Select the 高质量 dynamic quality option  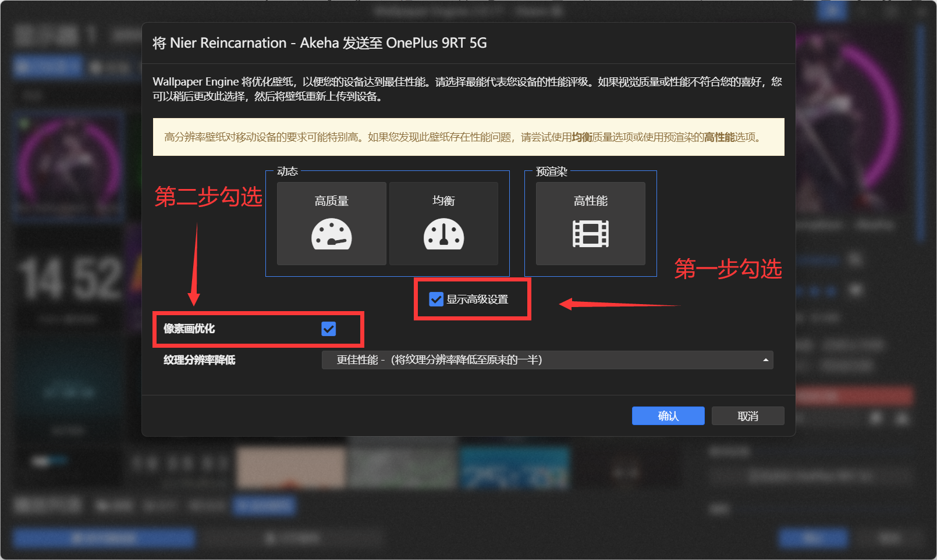coord(332,223)
